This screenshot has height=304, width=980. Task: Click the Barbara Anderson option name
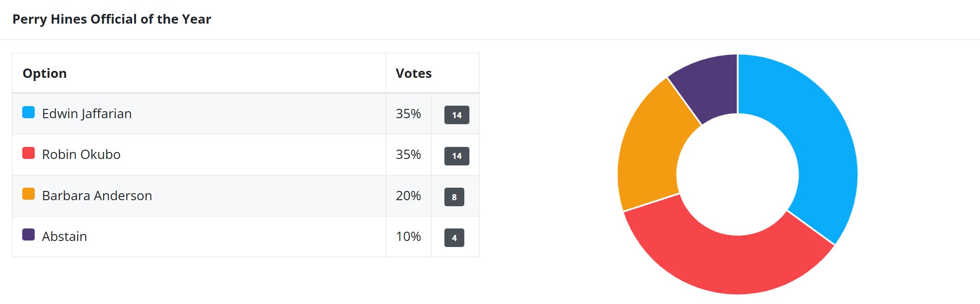point(97,196)
